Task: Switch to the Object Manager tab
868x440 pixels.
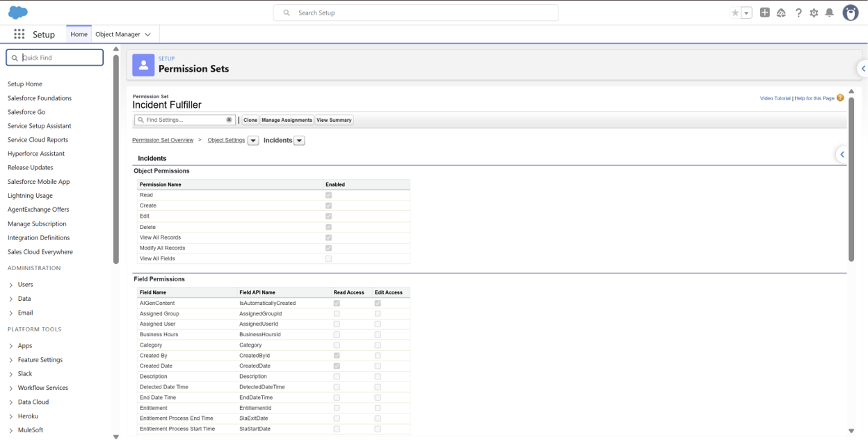Action: coord(118,34)
